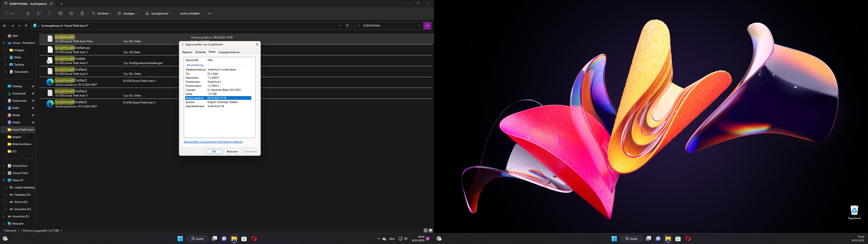The width and height of the screenshot is (868, 244).
Task: Click the Cut (scissors) toolbar icon
Action: (28, 14)
